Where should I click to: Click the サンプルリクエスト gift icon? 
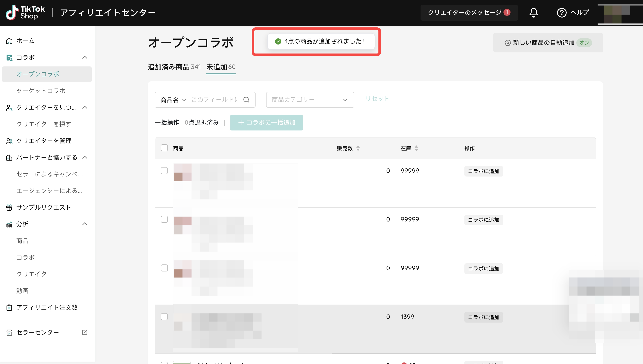tap(9, 207)
